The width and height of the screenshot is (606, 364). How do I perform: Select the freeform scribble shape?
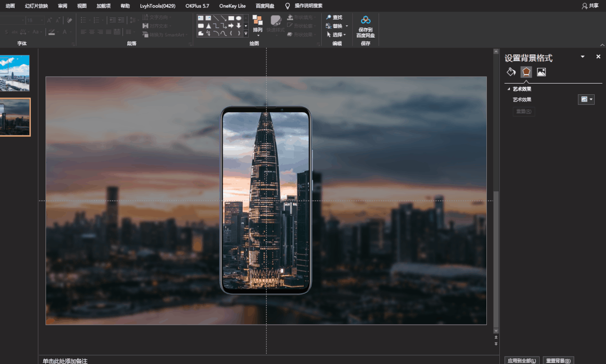click(x=208, y=34)
